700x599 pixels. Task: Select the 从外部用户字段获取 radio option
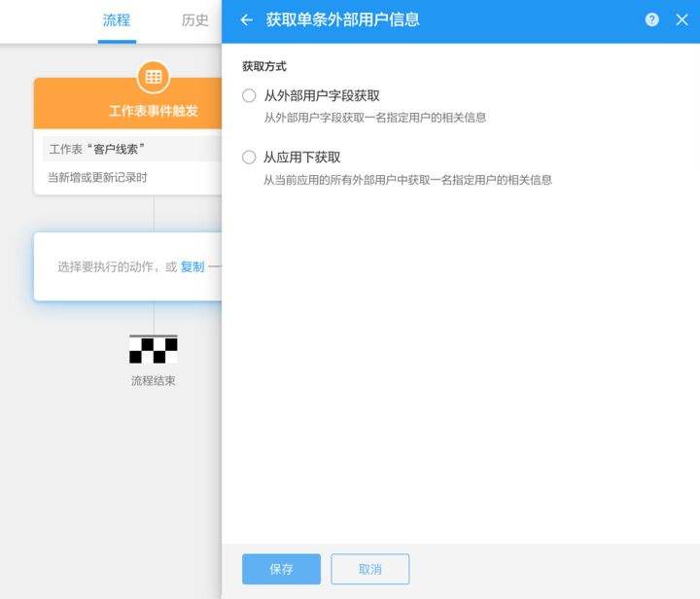point(249,95)
